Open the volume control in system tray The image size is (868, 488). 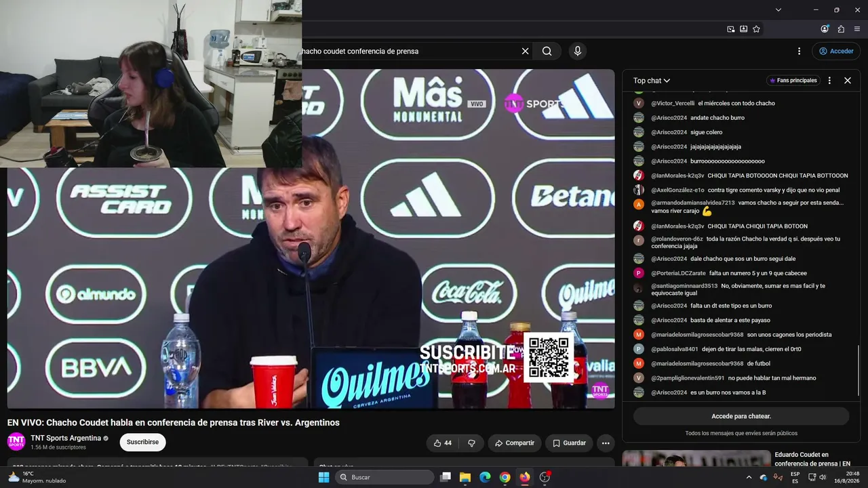(823, 477)
